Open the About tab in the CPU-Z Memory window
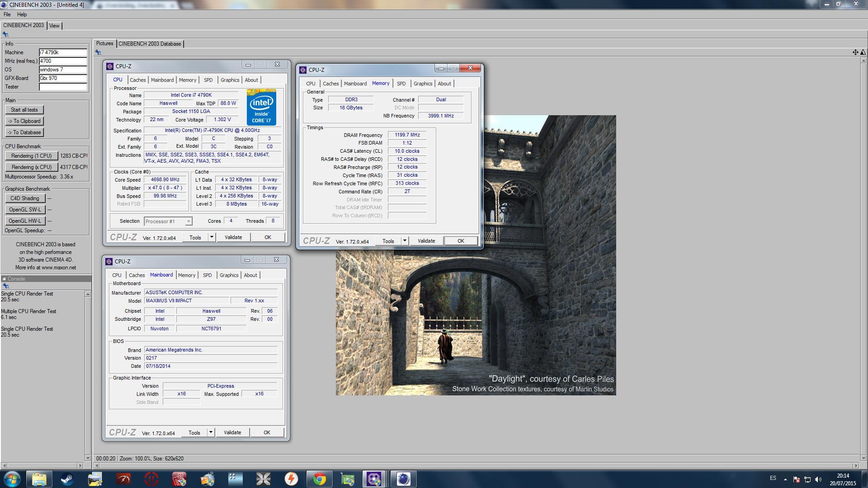This screenshot has height=488, width=868. pos(444,84)
